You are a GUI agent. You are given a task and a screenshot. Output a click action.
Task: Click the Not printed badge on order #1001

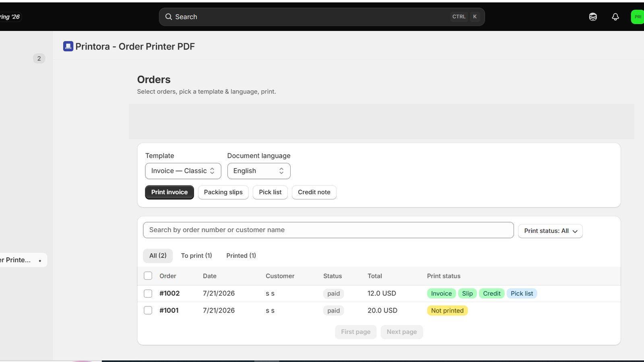448,311
